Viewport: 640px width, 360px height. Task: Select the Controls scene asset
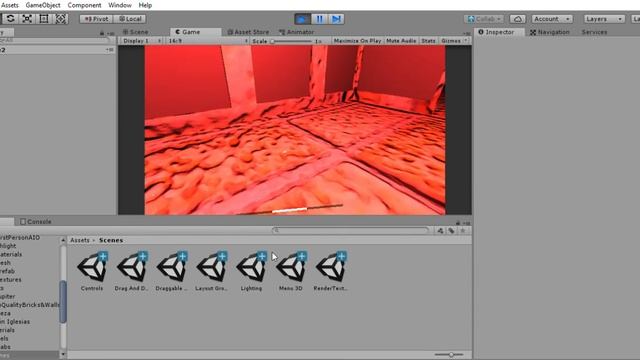[92, 271]
